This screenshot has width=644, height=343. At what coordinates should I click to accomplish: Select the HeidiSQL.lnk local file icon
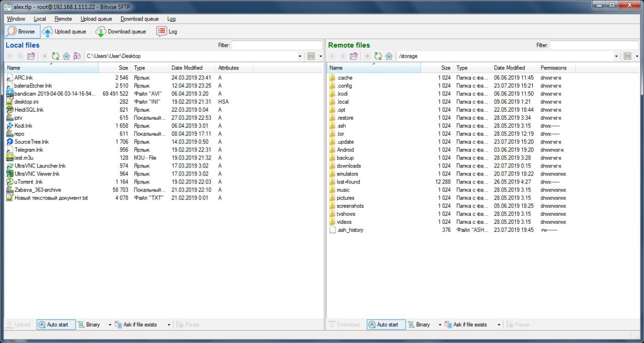tap(10, 110)
